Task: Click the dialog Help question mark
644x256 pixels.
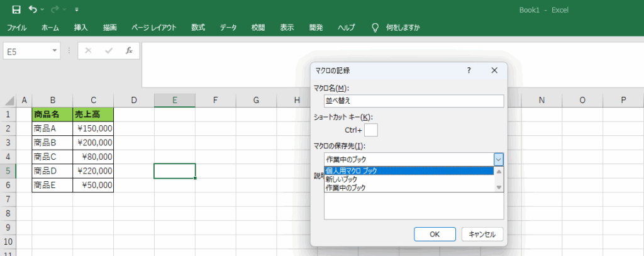Action: (469, 70)
